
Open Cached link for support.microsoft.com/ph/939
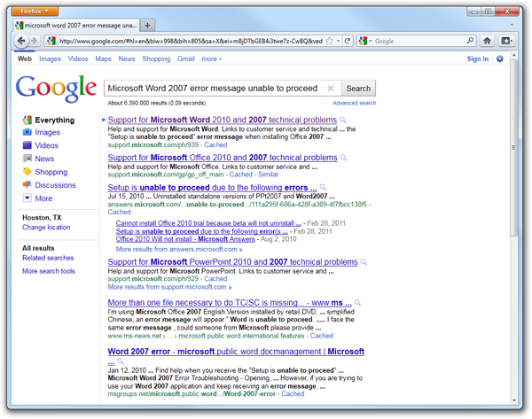[x=215, y=145]
